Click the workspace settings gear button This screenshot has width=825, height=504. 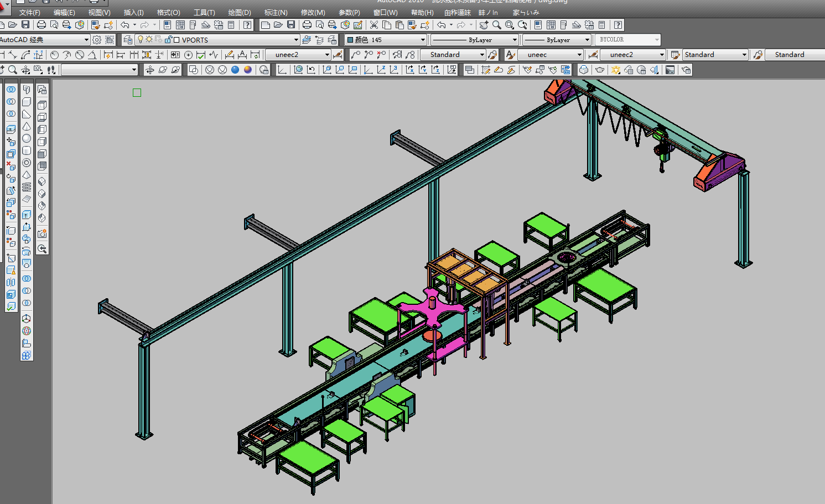click(97, 40)
